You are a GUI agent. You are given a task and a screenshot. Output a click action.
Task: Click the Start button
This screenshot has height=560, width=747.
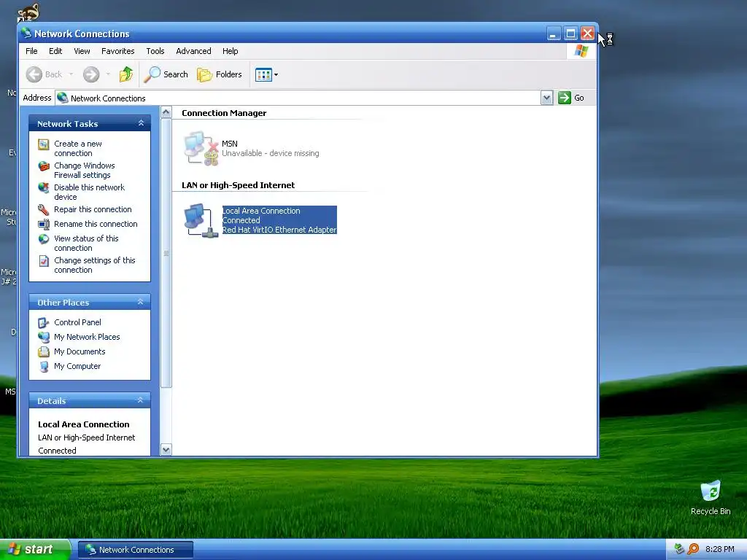[x=35, y=550]
